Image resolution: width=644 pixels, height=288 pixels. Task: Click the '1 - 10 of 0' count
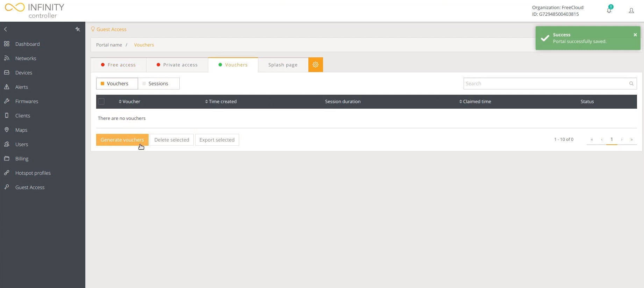pyautogui.click(x=564, y=139)
